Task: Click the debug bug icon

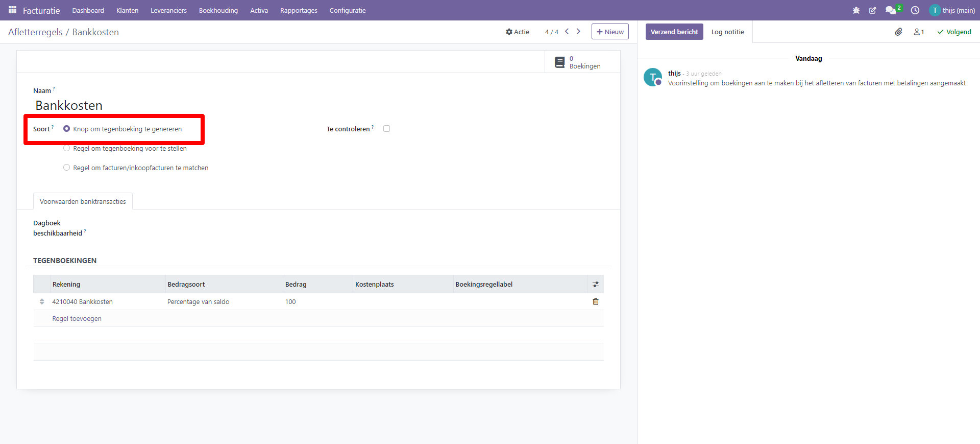Action: [856, 10]
